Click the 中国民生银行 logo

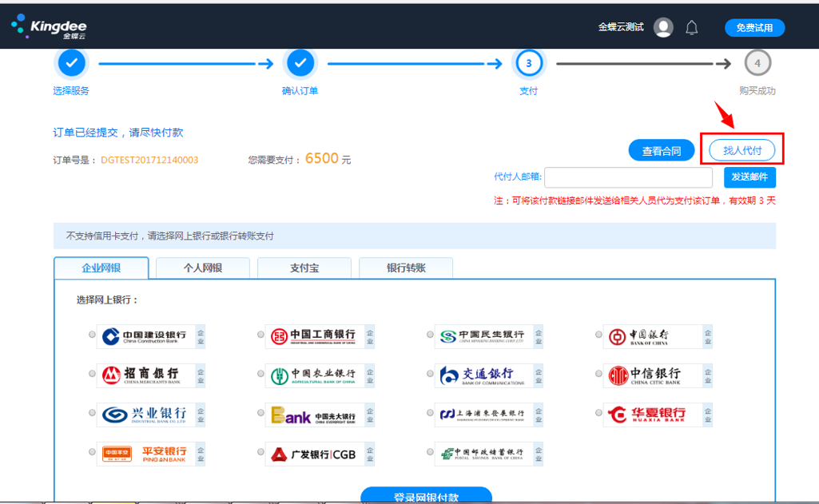(489, 336)
